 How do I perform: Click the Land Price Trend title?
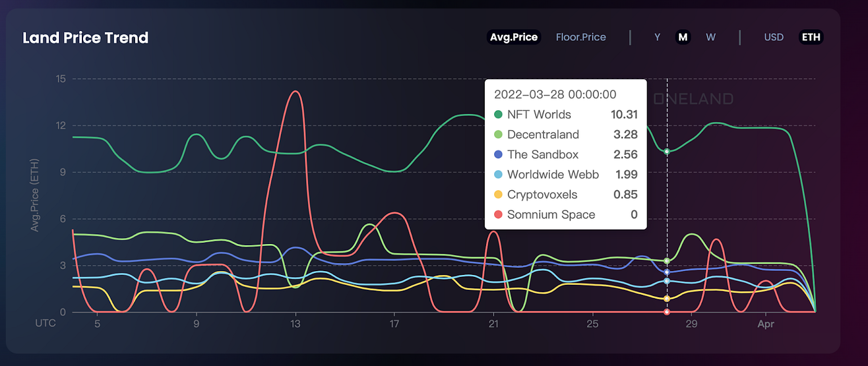86,38
